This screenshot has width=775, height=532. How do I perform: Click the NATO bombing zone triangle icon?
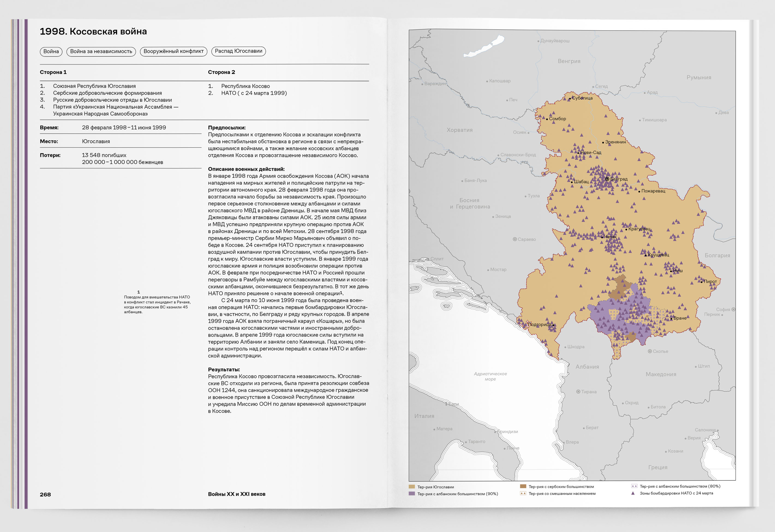pos(633,493)
